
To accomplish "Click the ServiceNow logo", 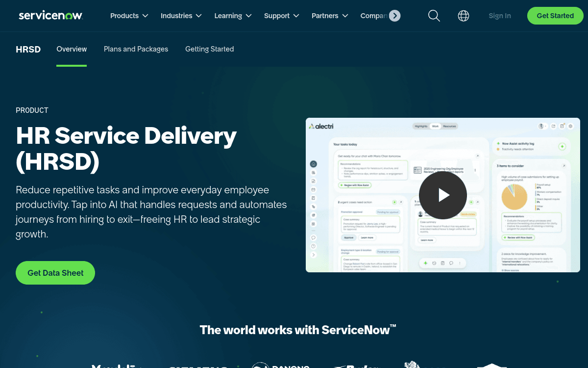I will click(x=51, y=16).
